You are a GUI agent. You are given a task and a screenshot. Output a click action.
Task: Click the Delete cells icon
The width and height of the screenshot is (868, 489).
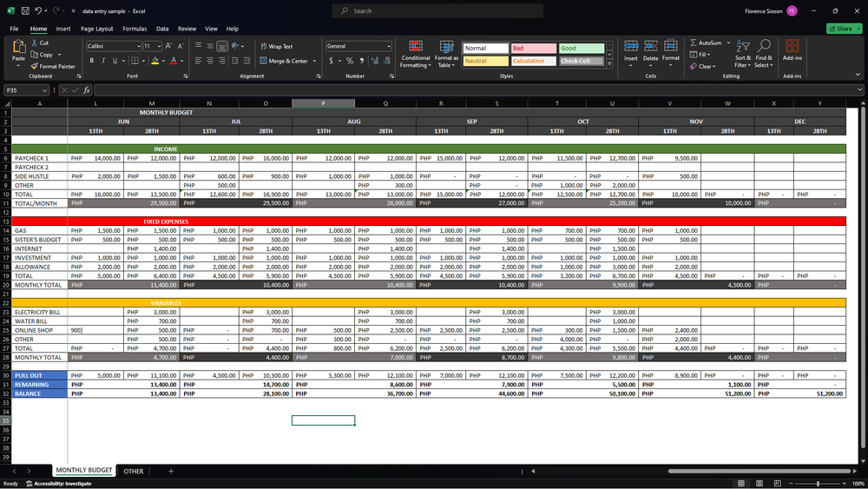pos(650,46)
